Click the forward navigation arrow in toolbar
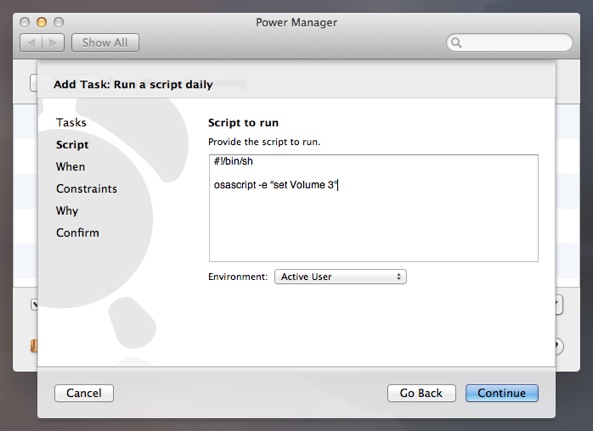Image resolution: width=593 pixels, height=431 pixels. (53, 43)
